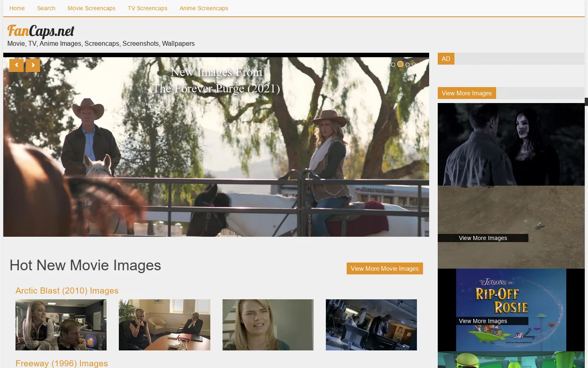Advance the slideshow with the right arrow
This screenshot has height=368, width=588.
[x=33, y=65]
